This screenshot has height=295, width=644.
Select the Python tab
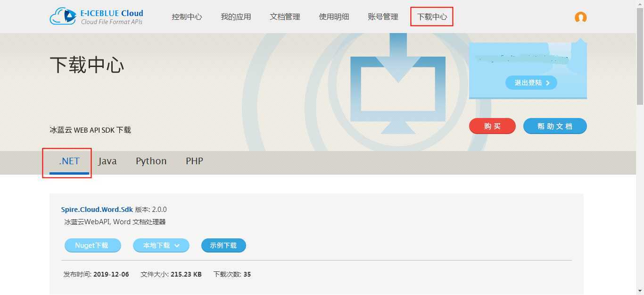[151, 161]
